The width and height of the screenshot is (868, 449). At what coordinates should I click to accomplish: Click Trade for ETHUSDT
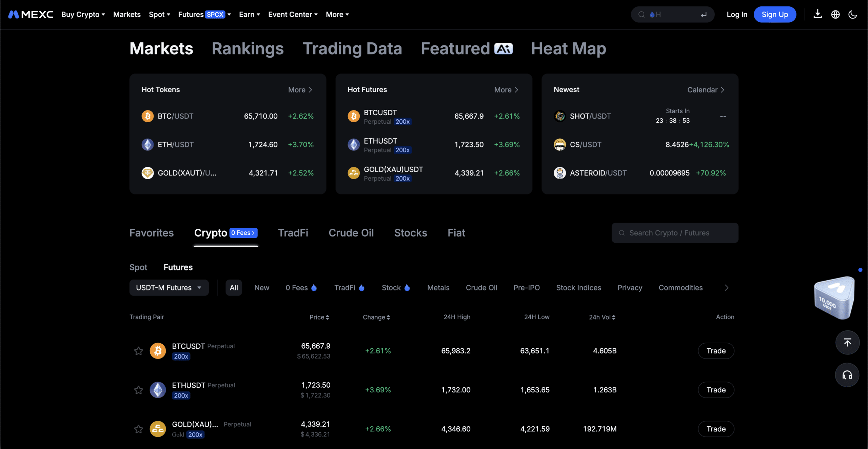coord(716,390)
